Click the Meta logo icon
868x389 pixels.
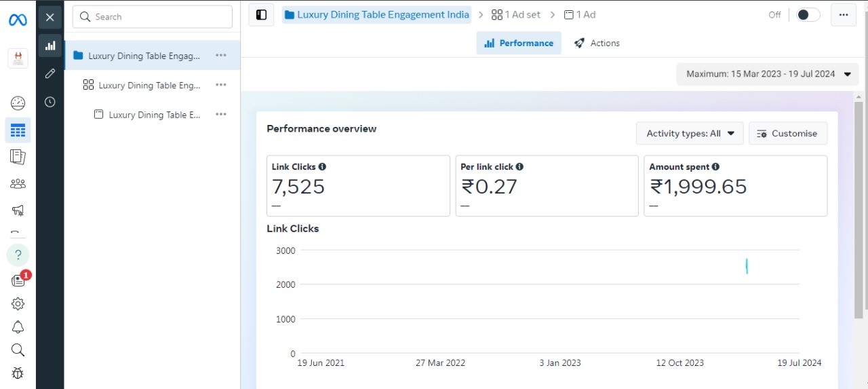pos(18,20)
